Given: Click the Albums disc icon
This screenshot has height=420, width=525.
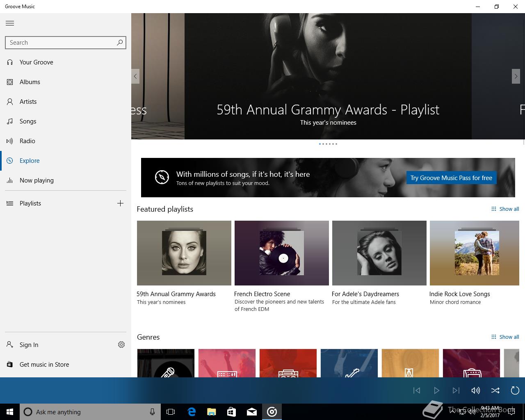Looking at the screenshot, I should (x=10, y=82).
